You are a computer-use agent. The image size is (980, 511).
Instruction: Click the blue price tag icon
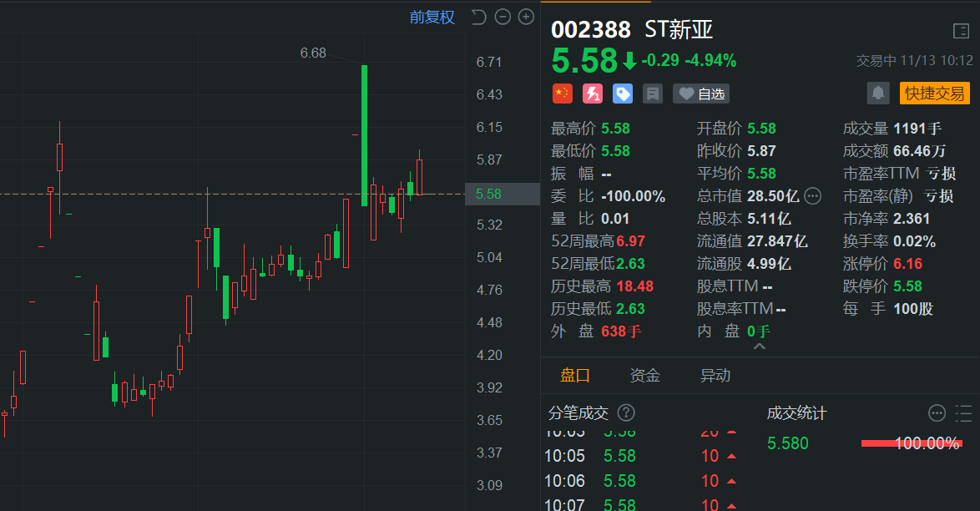pos(623,94)
